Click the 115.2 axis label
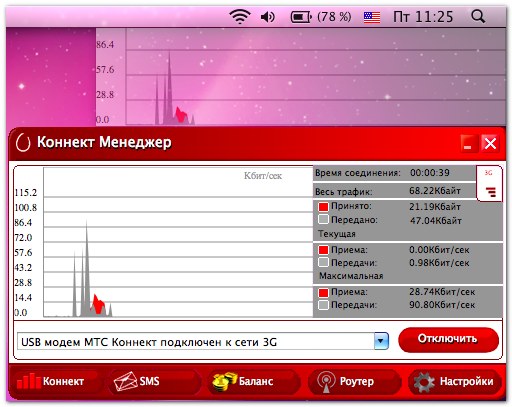 click(x=26, y=193)
